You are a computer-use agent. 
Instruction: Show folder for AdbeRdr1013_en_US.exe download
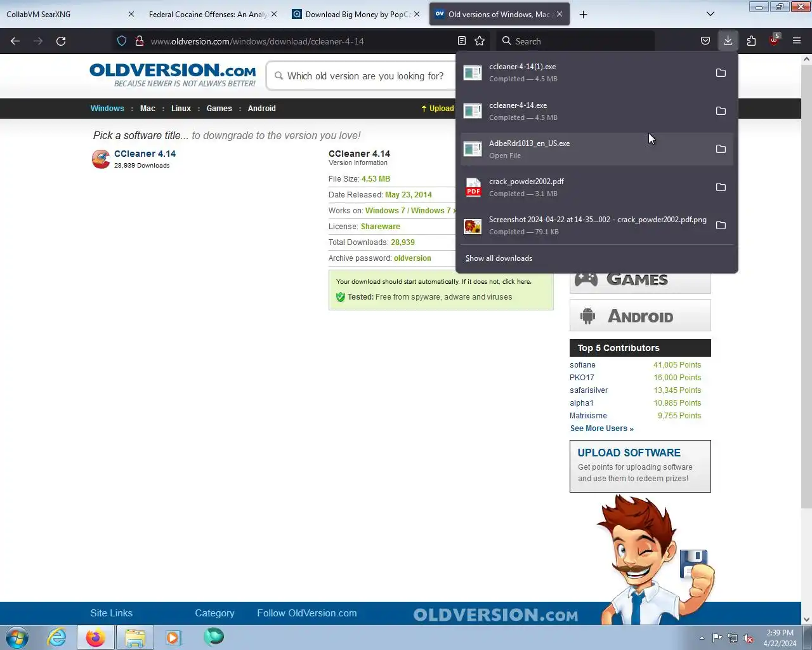point(721,149)
